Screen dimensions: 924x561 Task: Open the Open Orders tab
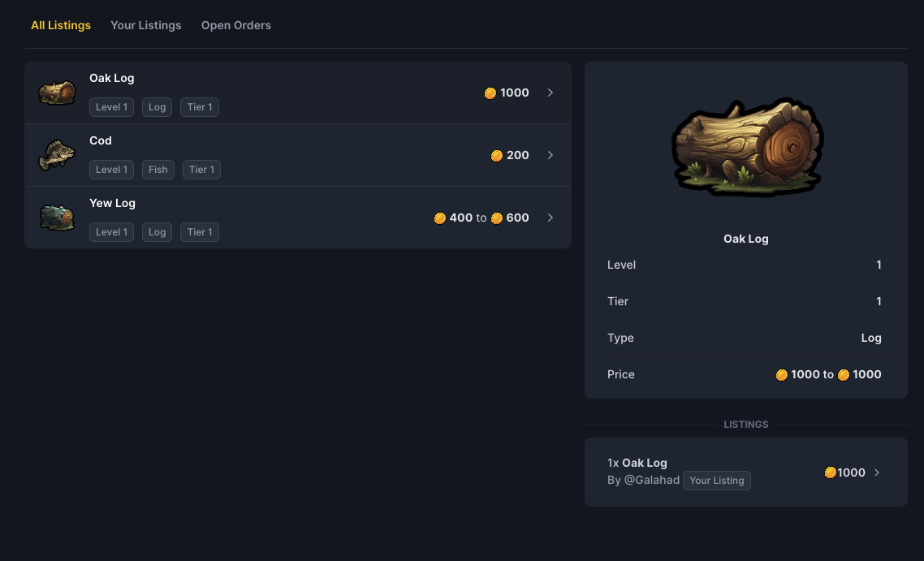[236, 25]
